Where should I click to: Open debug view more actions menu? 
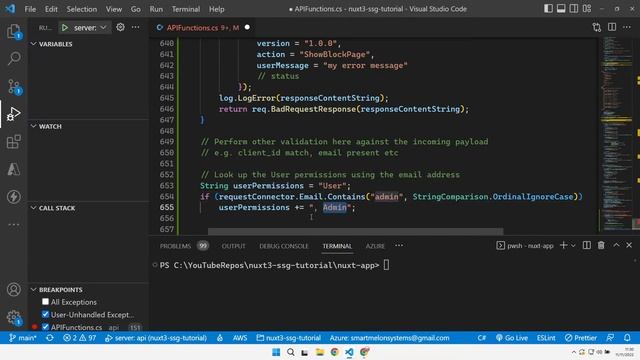(136, 27)
